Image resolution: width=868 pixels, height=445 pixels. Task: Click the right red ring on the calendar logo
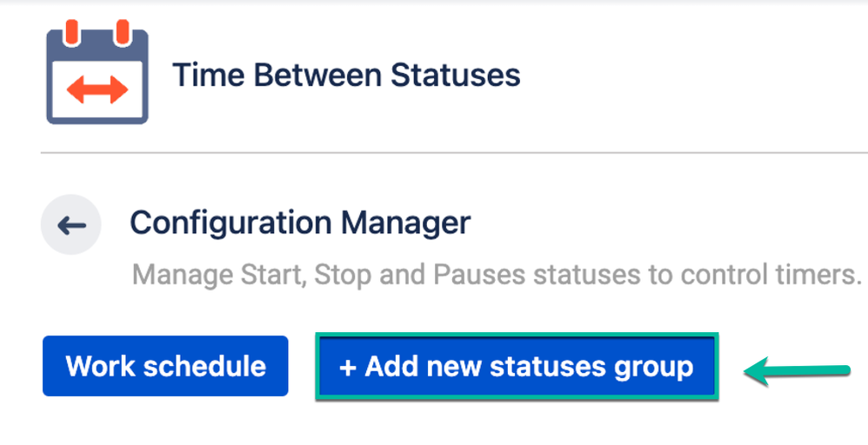[x=122, y=32]
